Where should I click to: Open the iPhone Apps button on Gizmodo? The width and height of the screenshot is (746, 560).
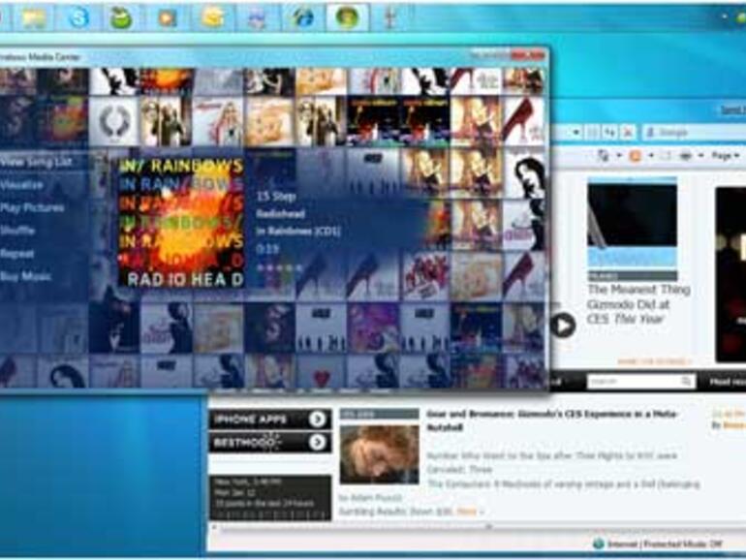tap(270, 420)
